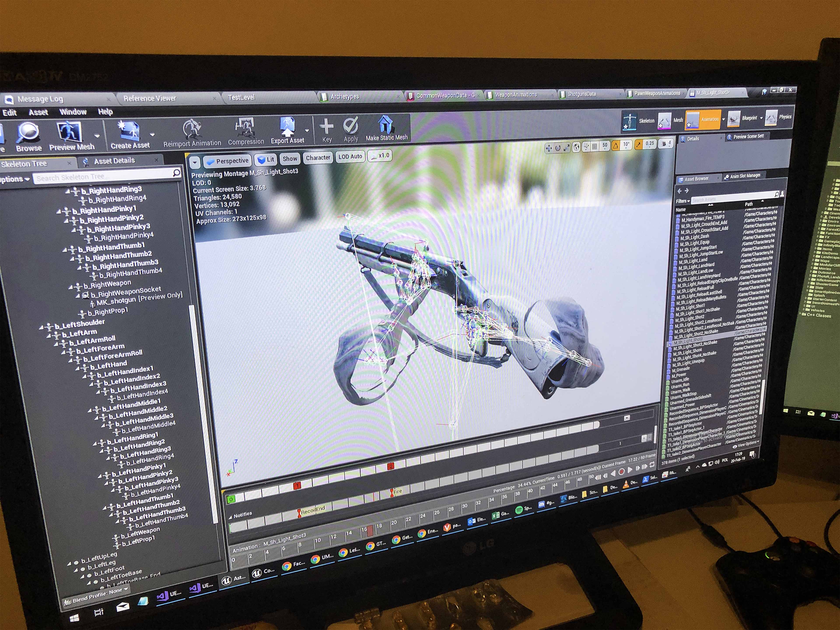Viewport: 840px width, 630px height.
Task: Add a Key with the plus icon
Action: (326, 126)
